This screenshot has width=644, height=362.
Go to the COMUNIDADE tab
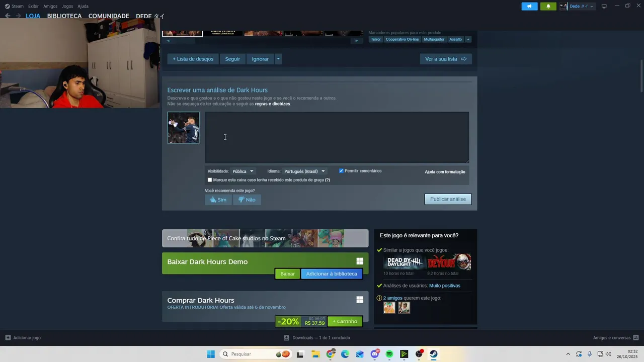[109, 16]
